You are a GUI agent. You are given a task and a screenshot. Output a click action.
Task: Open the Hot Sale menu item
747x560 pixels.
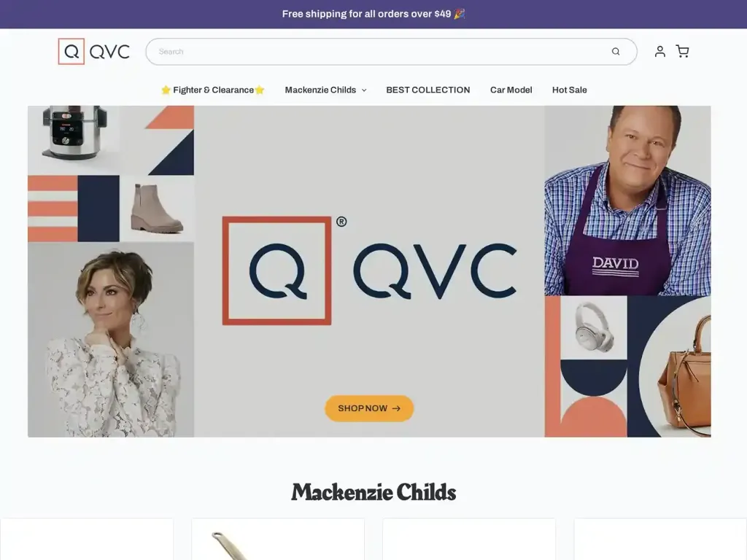point(569,90)
